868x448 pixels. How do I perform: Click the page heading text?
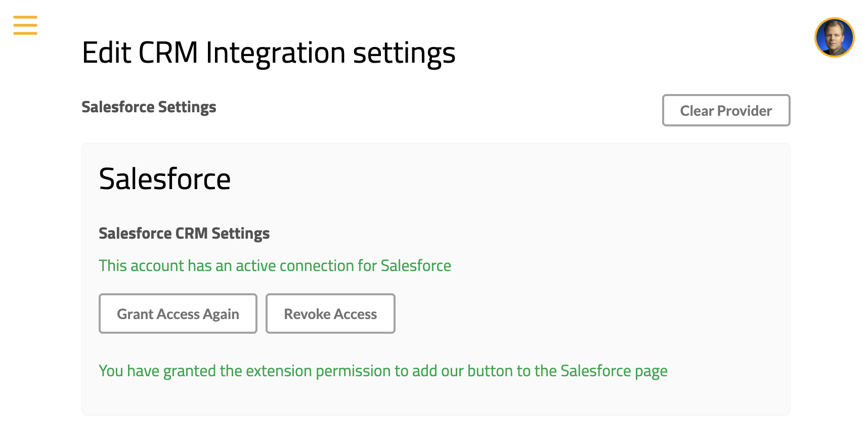(x=269, y=53)
